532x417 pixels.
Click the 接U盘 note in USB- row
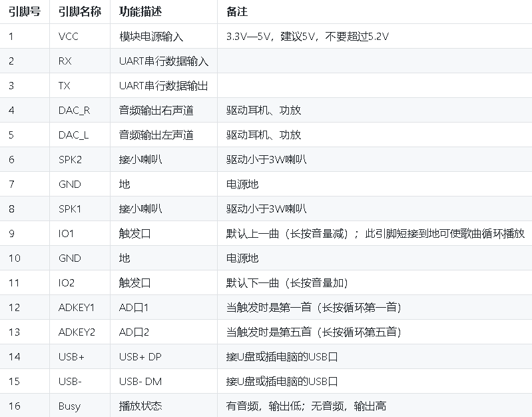pyautogui.click(x=282, y=381)
